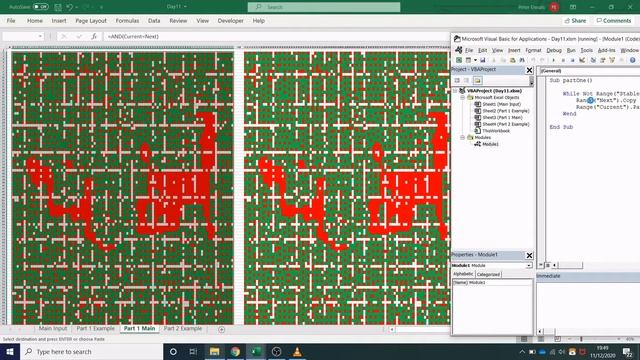This screenshot has width=640, height=360.
Task: Open the VBA Edit menu
Action: [x=482, y=50]
